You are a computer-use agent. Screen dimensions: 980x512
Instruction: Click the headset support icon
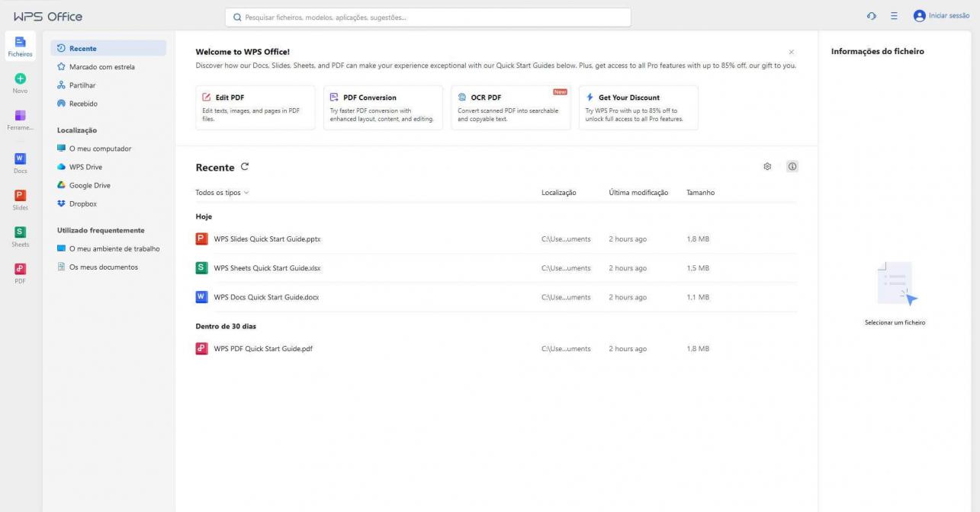(x=872, y=17)
